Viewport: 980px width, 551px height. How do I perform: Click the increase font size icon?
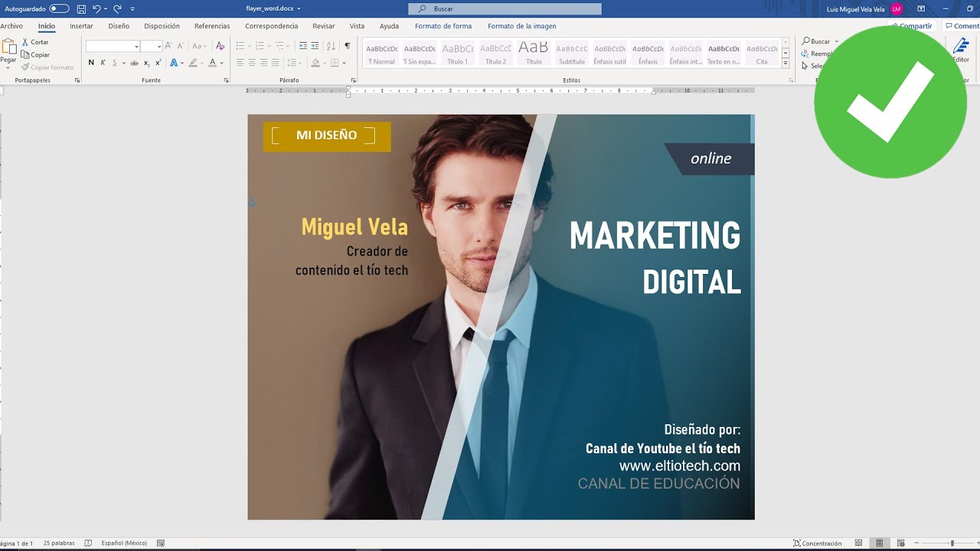(168, 46)
